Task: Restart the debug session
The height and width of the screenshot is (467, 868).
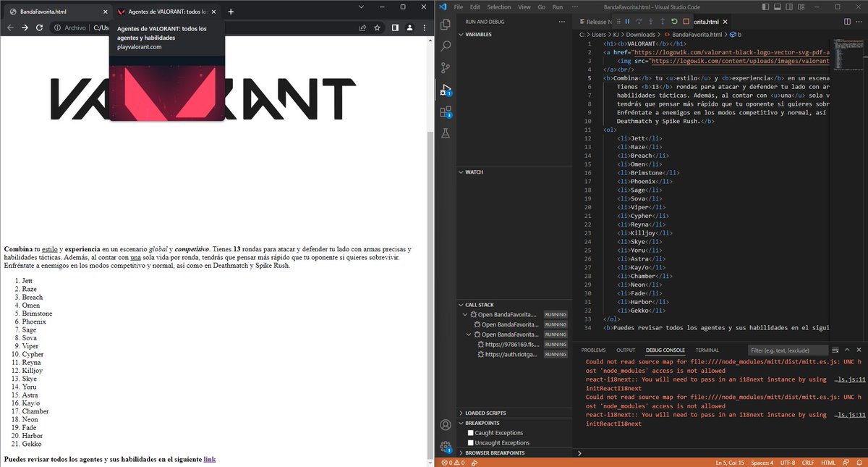Action: point(674,22)
